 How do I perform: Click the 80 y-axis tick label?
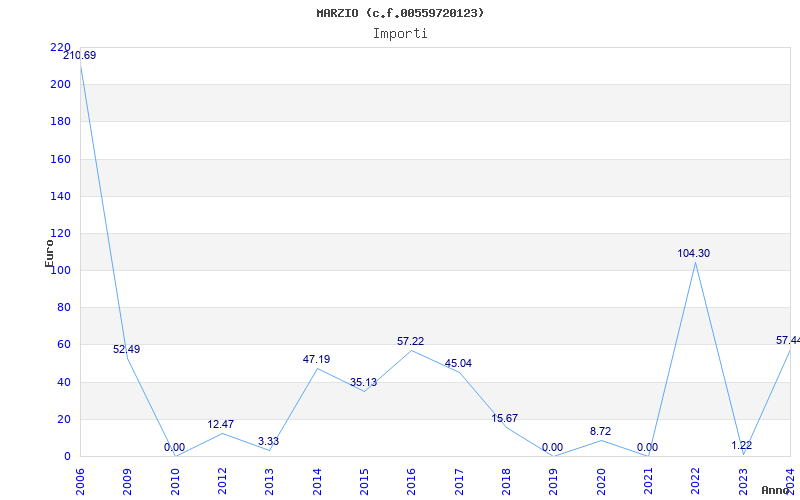(64, 308)
